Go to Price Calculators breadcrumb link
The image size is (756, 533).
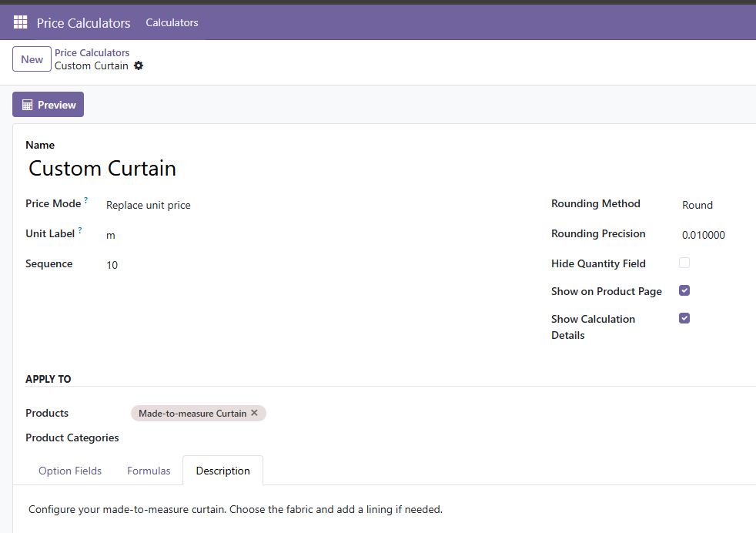[x=92, y=52]
